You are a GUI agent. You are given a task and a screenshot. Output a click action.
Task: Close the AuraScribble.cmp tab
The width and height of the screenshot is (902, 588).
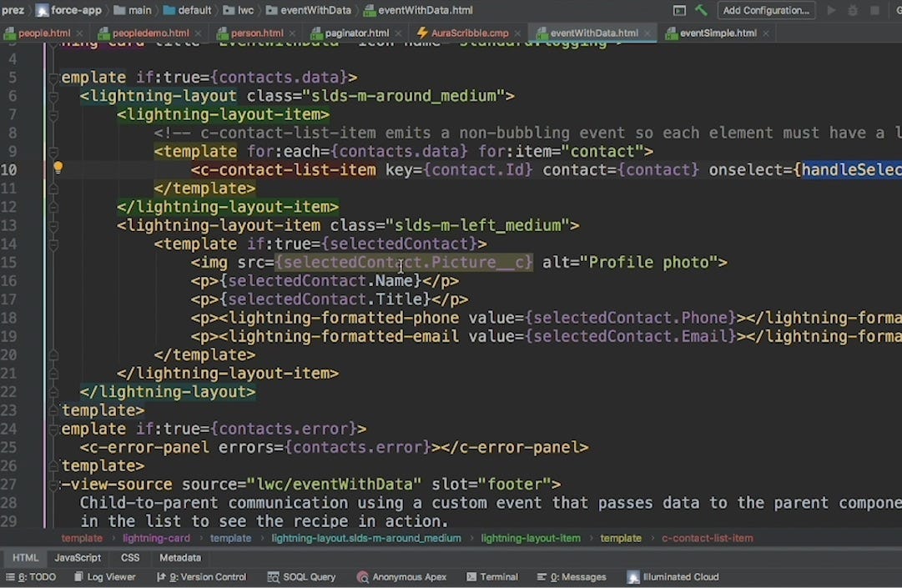pyautogui.click(x=517, y=33)
